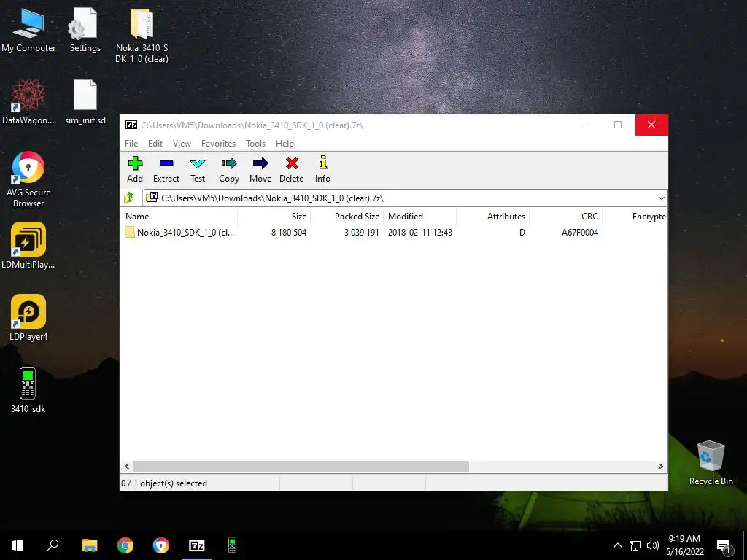Open the Favorites menu

point(219,144)
